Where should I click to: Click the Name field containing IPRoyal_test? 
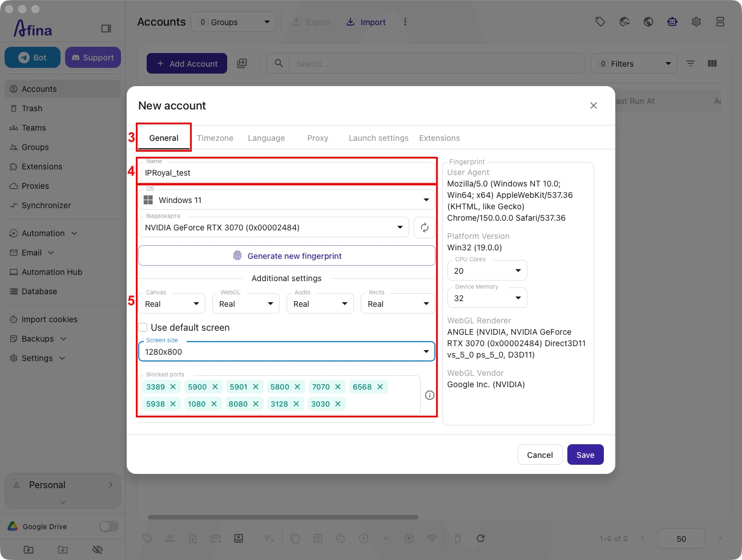(x=287, y=172)
